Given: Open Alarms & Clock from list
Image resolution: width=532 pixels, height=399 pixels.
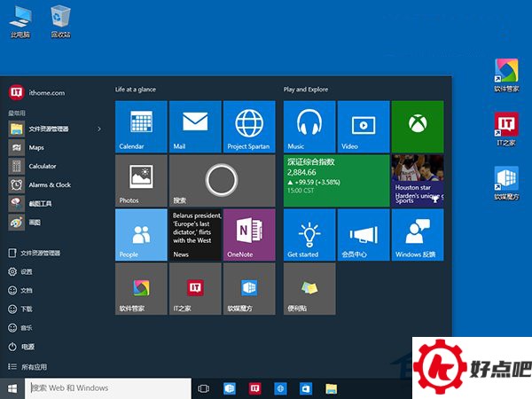Looking at the screenshot, I should [40, 185].
